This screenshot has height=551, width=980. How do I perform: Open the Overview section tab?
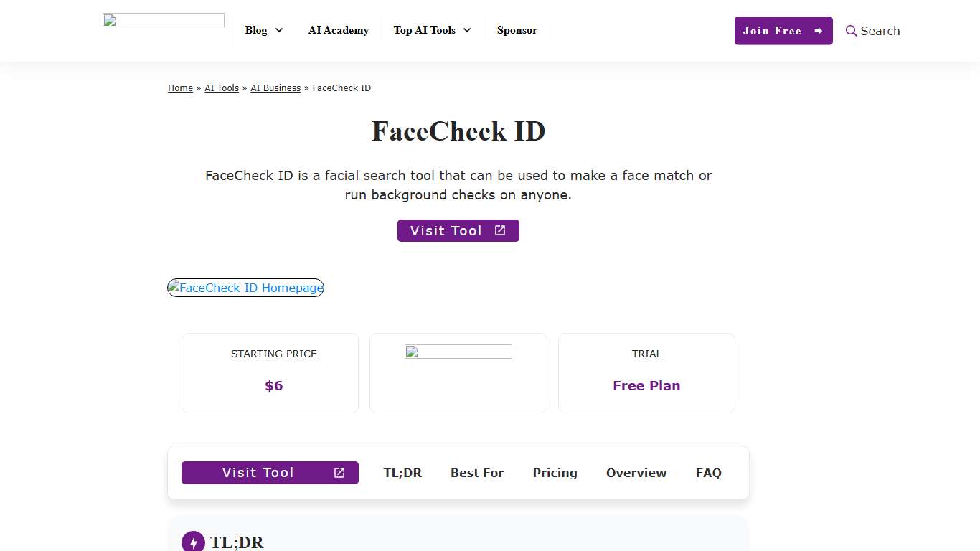pyautogui.click(x=636, y=473)
